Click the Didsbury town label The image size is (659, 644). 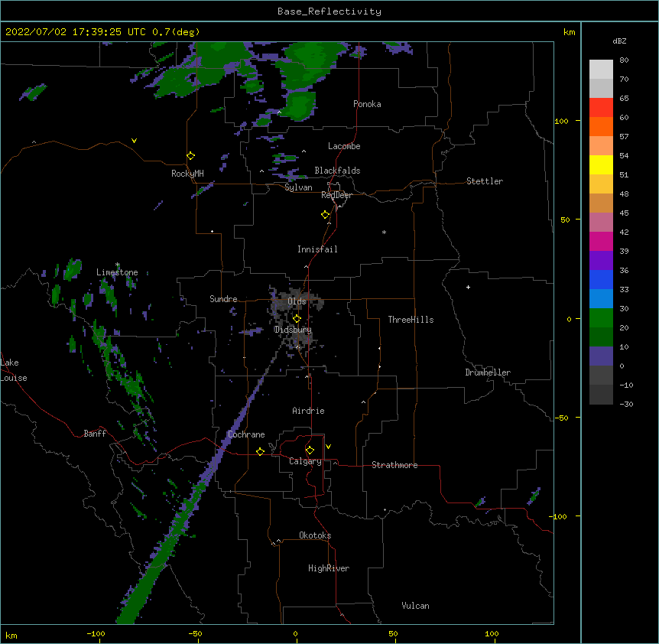point(293,330)
